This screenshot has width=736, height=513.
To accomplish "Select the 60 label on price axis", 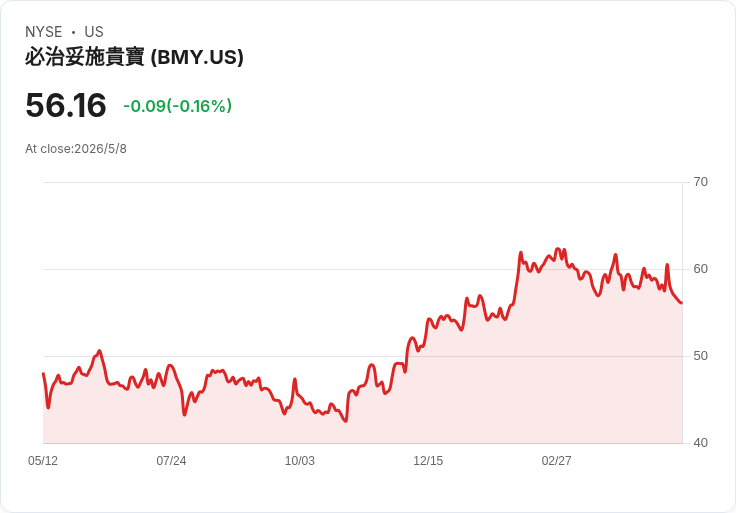I will click(700, 269).
